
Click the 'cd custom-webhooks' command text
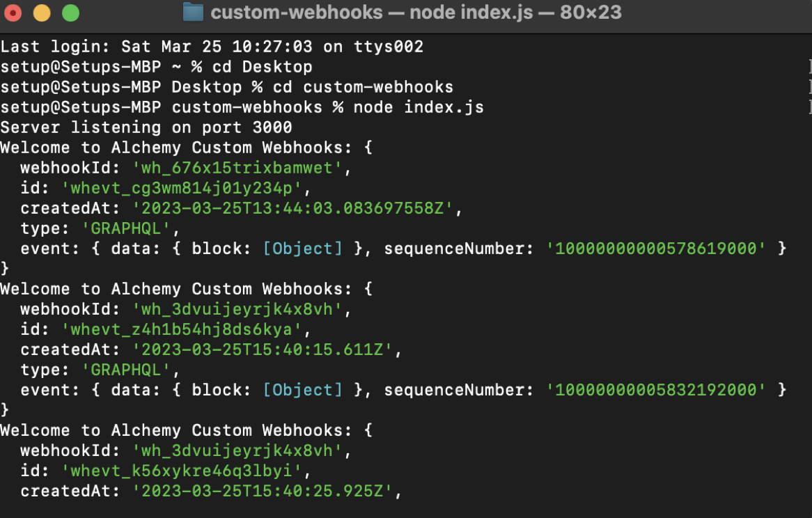pos(363,87)
